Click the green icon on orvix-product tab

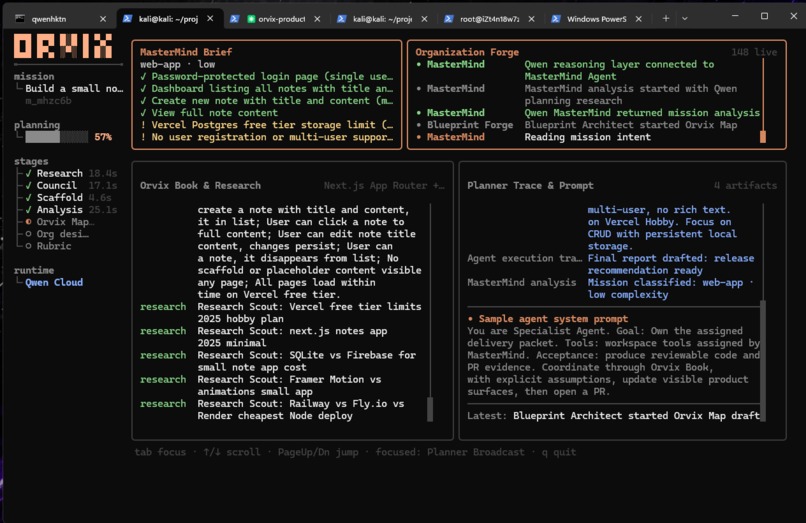pos(251,19)
